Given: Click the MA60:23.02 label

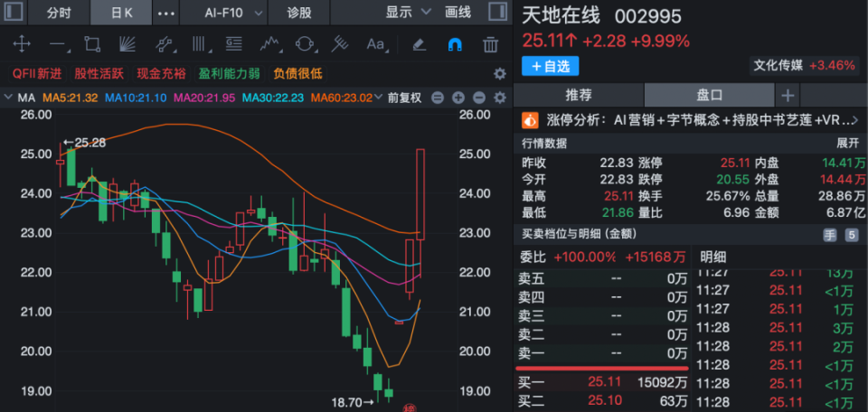Looking at the screenshot, I should 342,98.
